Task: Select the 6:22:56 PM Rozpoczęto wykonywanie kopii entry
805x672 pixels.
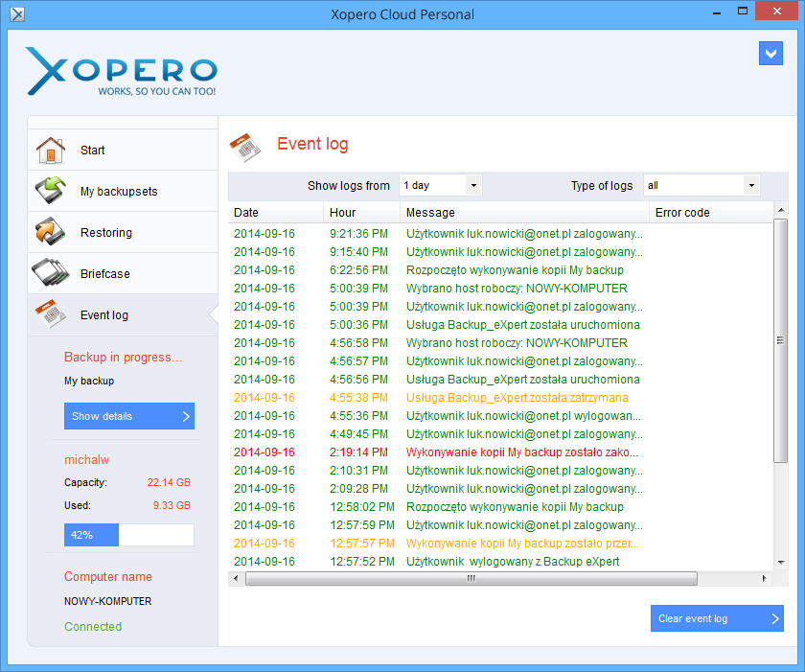Action: coord(500,270)
